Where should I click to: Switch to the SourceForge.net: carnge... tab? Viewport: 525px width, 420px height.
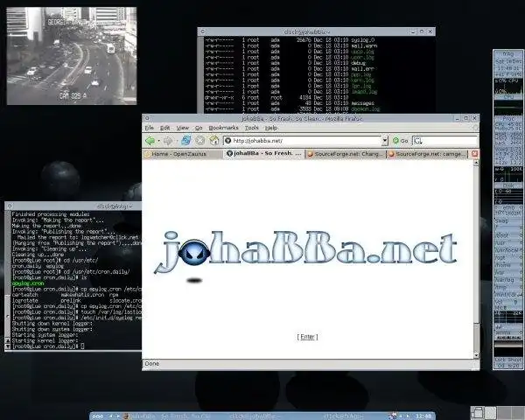coord(428,154)
